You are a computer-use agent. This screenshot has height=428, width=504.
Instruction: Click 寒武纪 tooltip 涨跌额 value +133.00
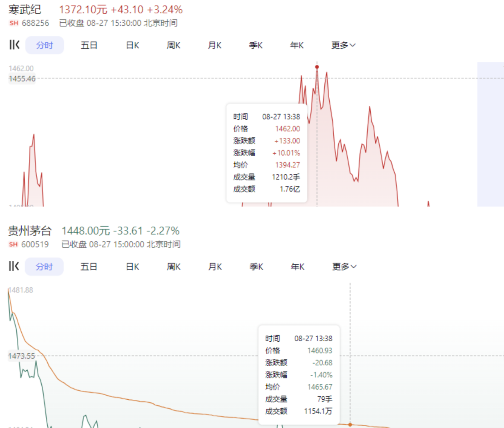point(287,141)
